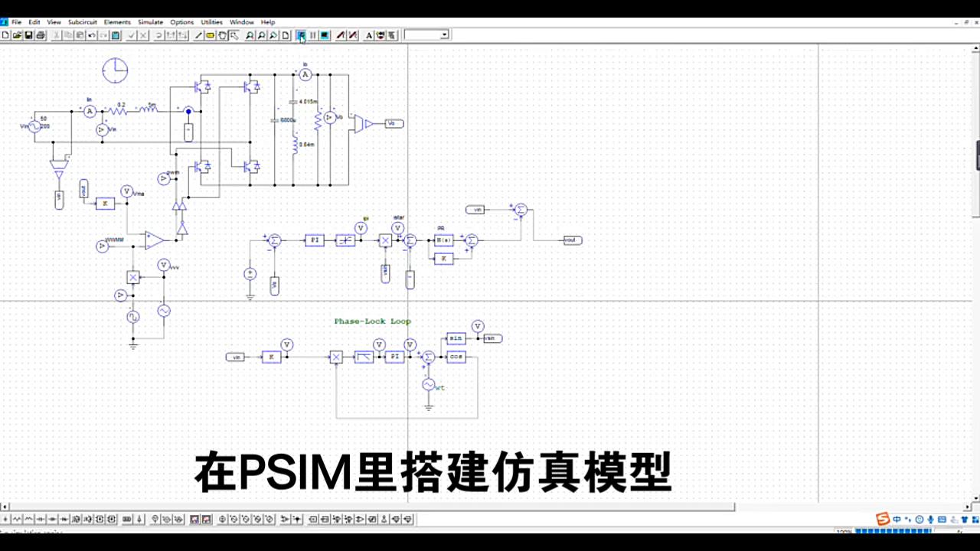980x551 pixels.
Task: Open the Elements menu
Action: coord(117,22)
